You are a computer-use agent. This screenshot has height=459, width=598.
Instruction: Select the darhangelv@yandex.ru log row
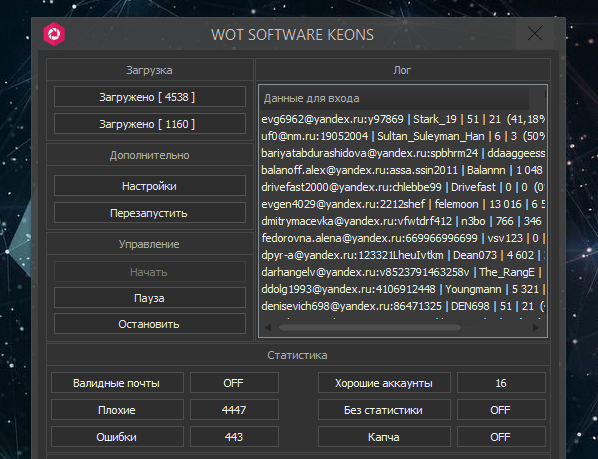pos(403,272)
